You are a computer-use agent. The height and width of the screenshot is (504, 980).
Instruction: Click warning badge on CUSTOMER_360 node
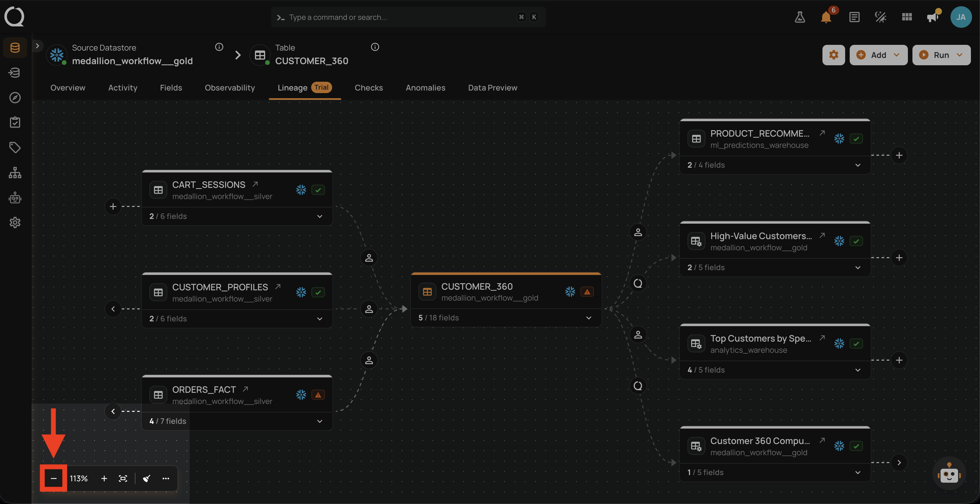[x=587, y=292]
